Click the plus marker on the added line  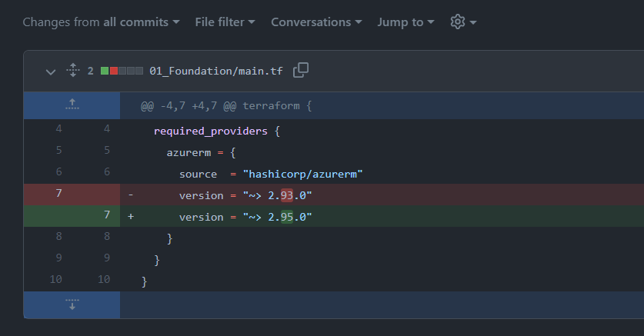131,216
